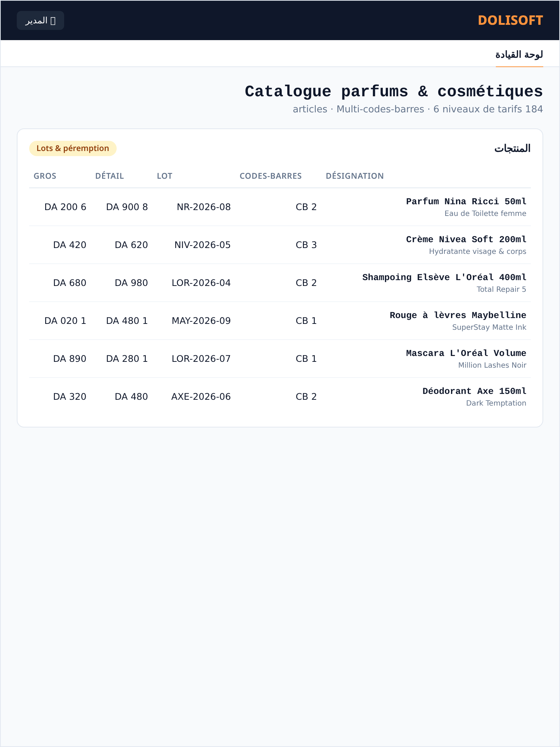The image size is (560, 747).
Task: Sort by the GROS column header
Action: (45, 176)
